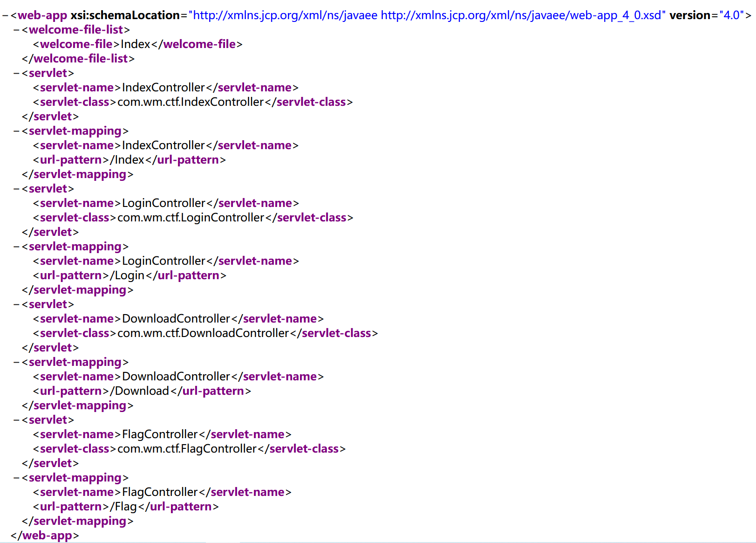This screenshot has width=756, height=543.
Task: Collapse the FlagController servlet node
Action: point(16,420)
